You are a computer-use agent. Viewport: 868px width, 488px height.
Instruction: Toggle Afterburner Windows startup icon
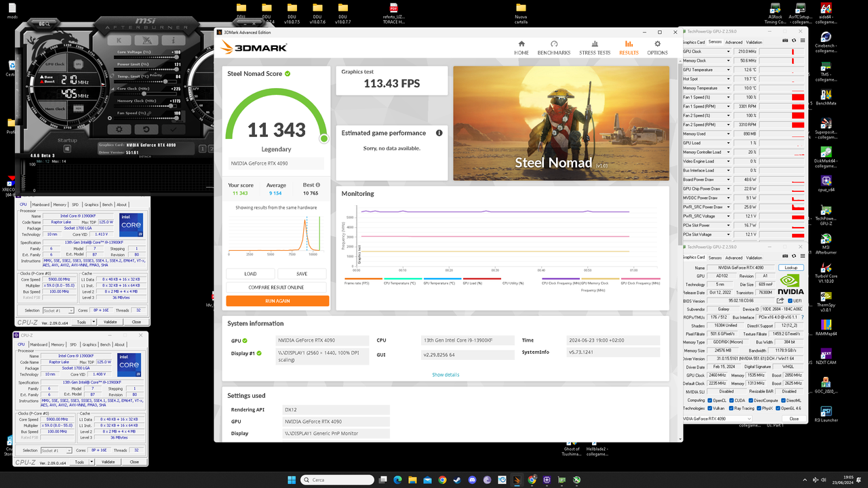coord(67,149)
